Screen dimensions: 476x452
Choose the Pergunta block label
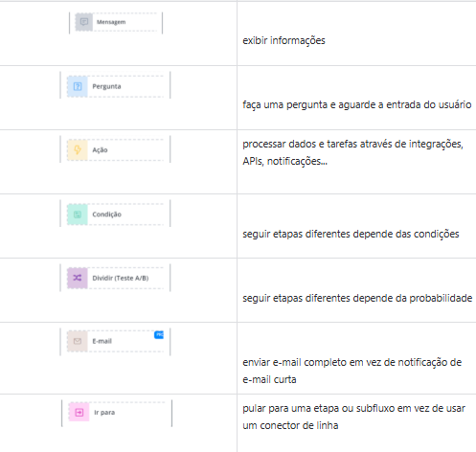pyautogui.click(x=106, y=86)
